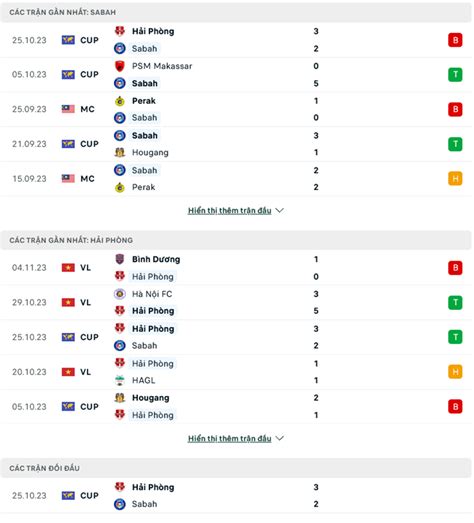Expand more Sabah matches with chevron

click(280, 210)
